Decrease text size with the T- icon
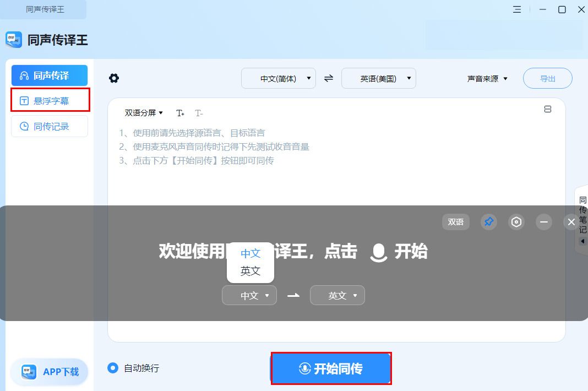Image resolution: width=588 pixels, height=391 pixels. point(199,113)
